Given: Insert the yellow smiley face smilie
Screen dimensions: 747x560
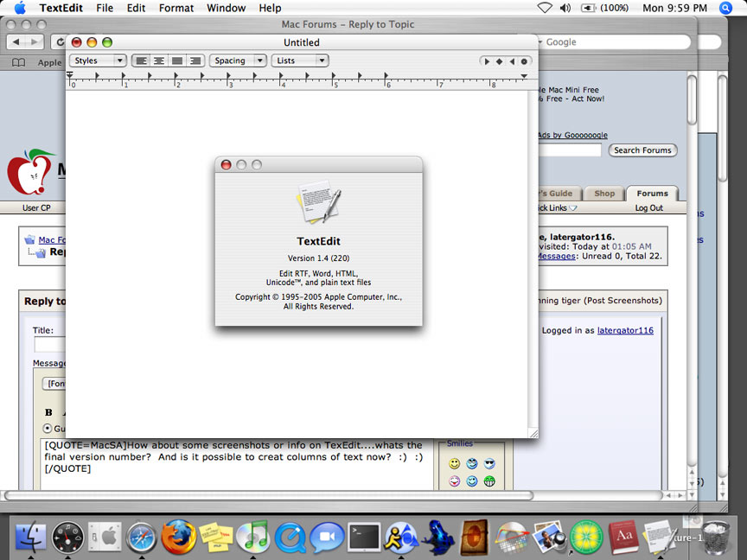Looking at the screenshot, I should pos(455,463).
